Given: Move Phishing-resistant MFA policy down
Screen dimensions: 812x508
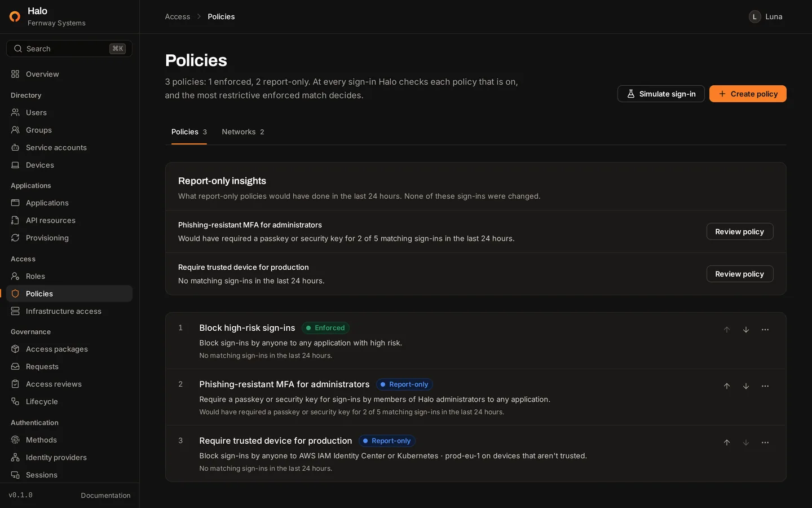Looking at the screenshot, I should [x=746, y=386].
